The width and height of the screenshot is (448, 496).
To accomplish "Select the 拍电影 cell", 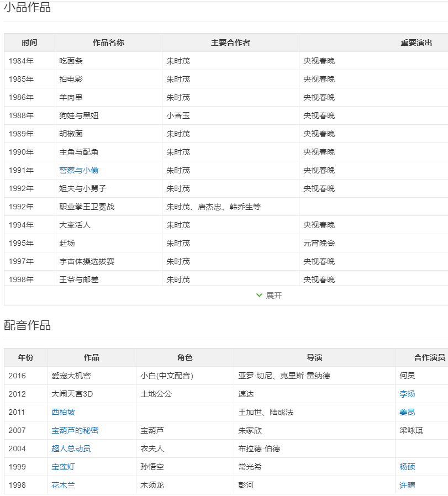I will pyautogui.click(x=108, y=79).
